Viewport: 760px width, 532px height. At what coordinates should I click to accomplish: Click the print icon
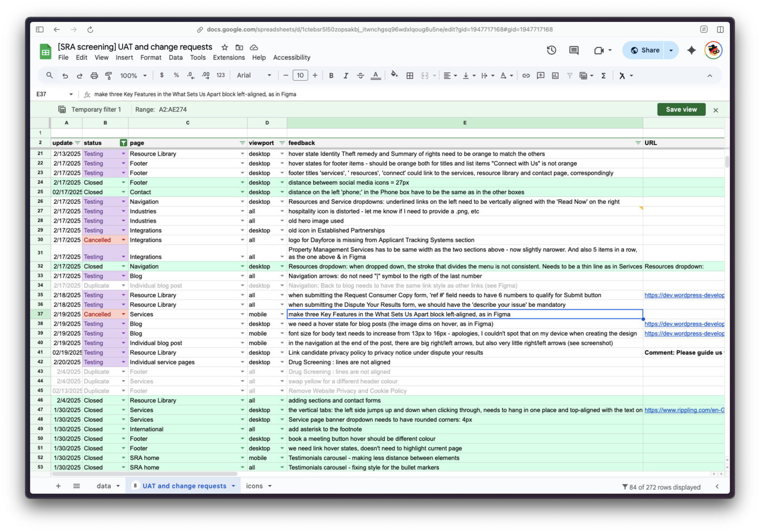tap(94, 76)
